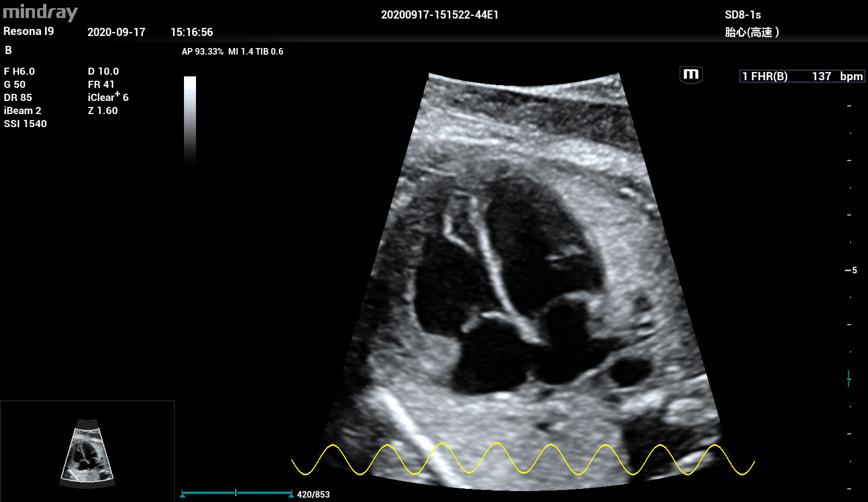Select the B mode indicator

(x=8, y=50)
